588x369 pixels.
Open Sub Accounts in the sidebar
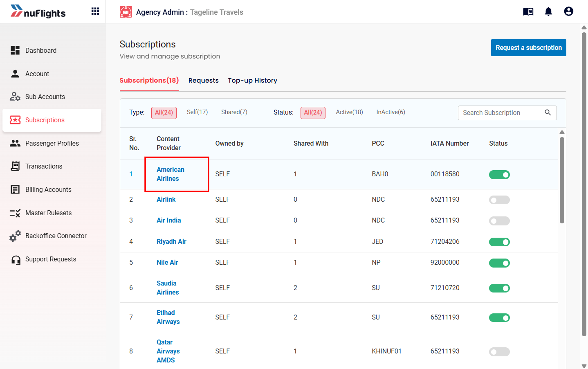pos(45,97)
